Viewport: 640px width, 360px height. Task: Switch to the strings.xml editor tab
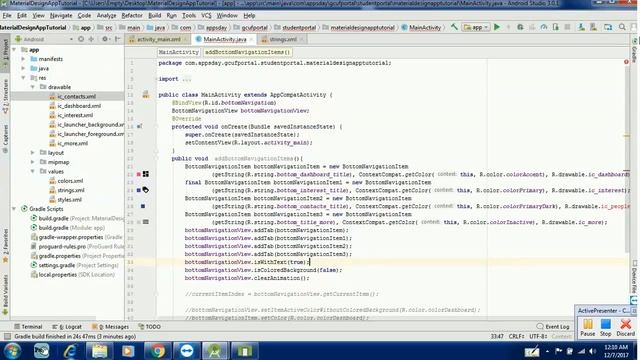point(283,39)
